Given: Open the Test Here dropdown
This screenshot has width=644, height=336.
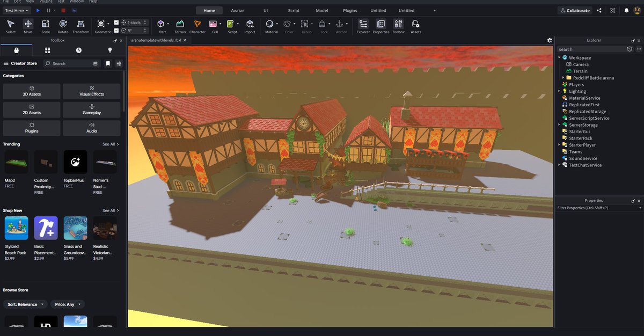Looking at the screenshot, I should (17, 10).
